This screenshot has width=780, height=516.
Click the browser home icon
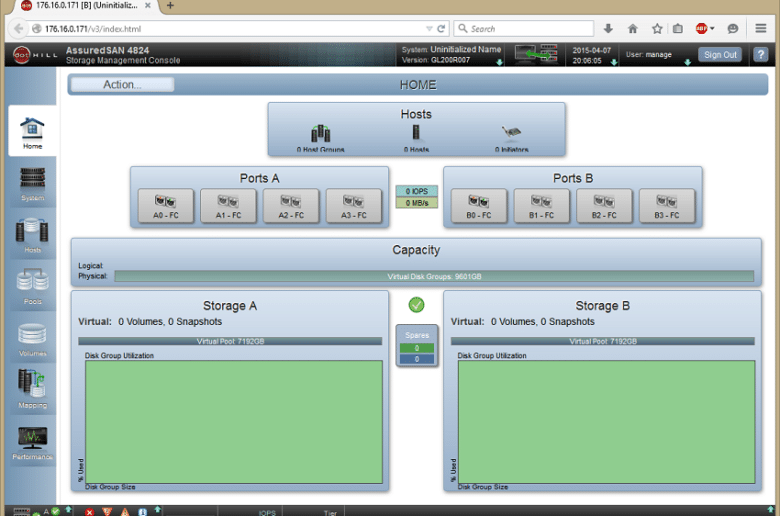click(x=632, y=29)
